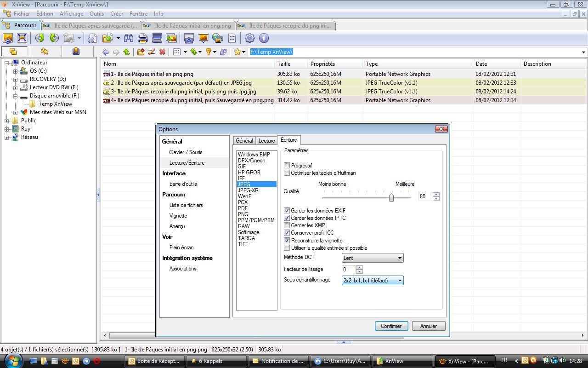Show the categories book panel tab
This screenshot has width=588, height=368.
[76, 51]
